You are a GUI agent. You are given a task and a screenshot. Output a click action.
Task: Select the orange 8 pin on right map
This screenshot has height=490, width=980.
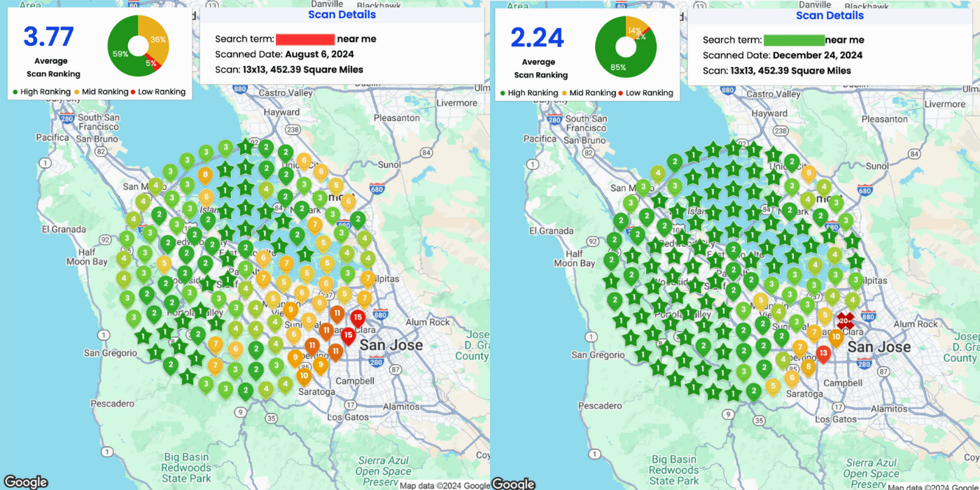808,366
